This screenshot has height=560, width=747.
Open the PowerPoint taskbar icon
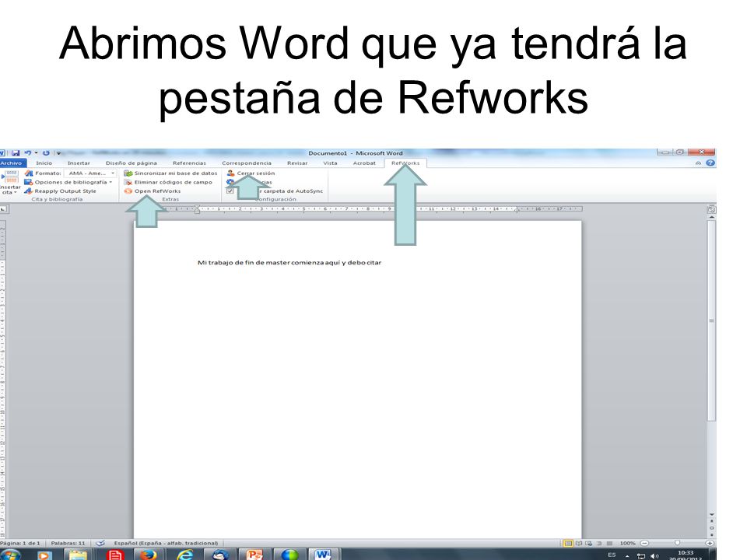coord(254,555)
